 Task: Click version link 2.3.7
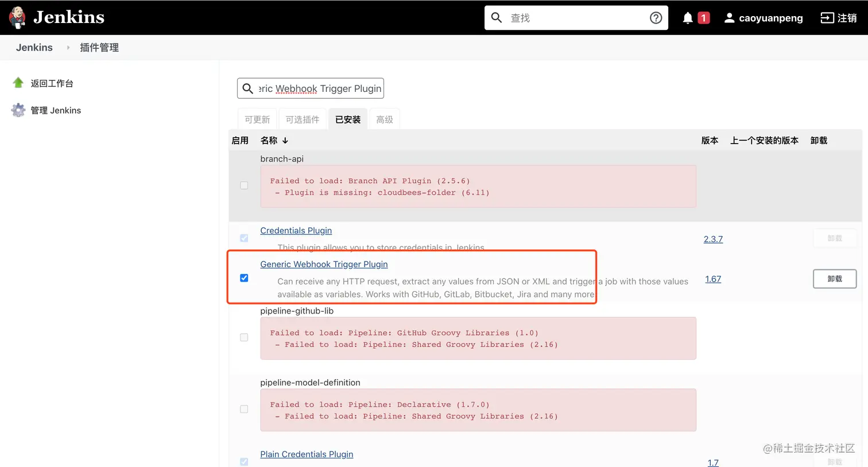click(x=713, y=239)
